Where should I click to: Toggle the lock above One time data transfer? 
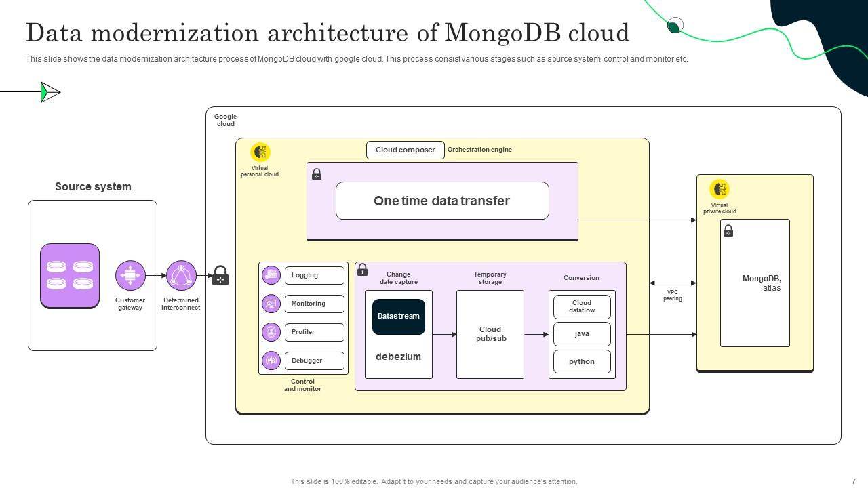316,174
